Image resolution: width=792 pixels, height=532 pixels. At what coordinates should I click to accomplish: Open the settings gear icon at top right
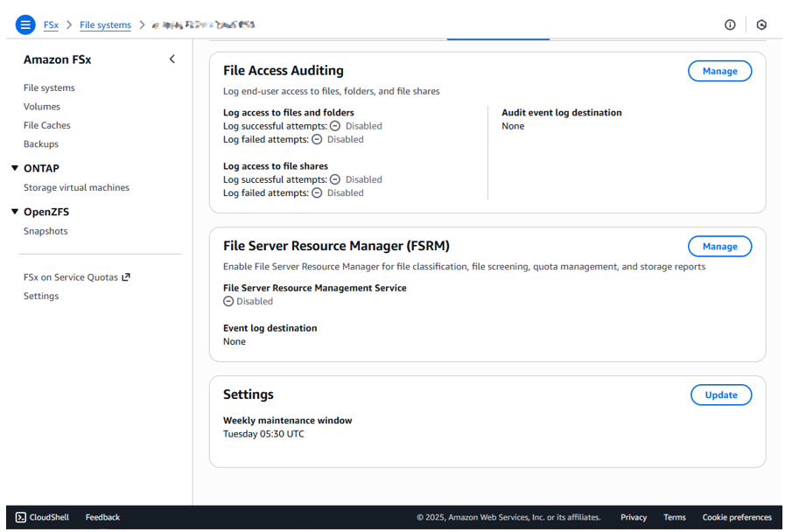761,24
